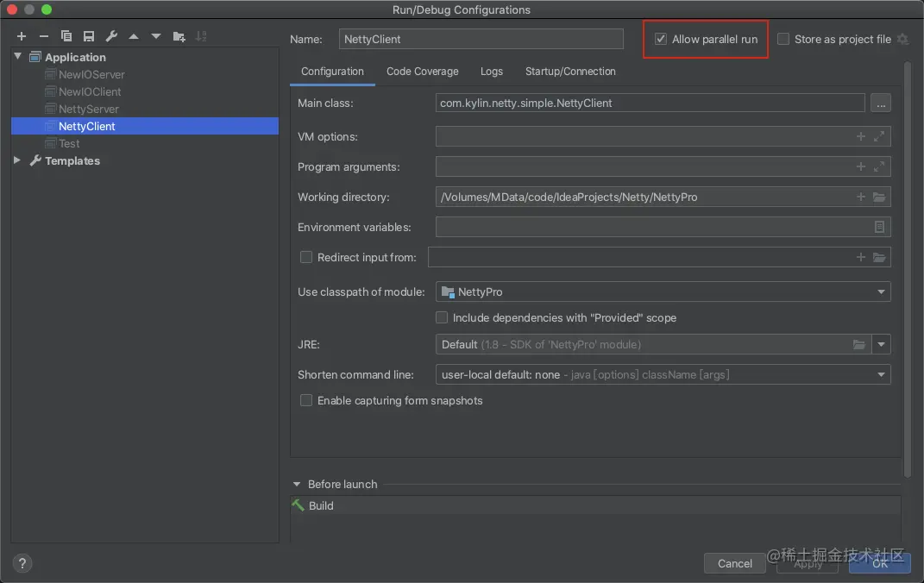Select the NewIOClient configuration
924x583 pixels.
click(90, 92)
